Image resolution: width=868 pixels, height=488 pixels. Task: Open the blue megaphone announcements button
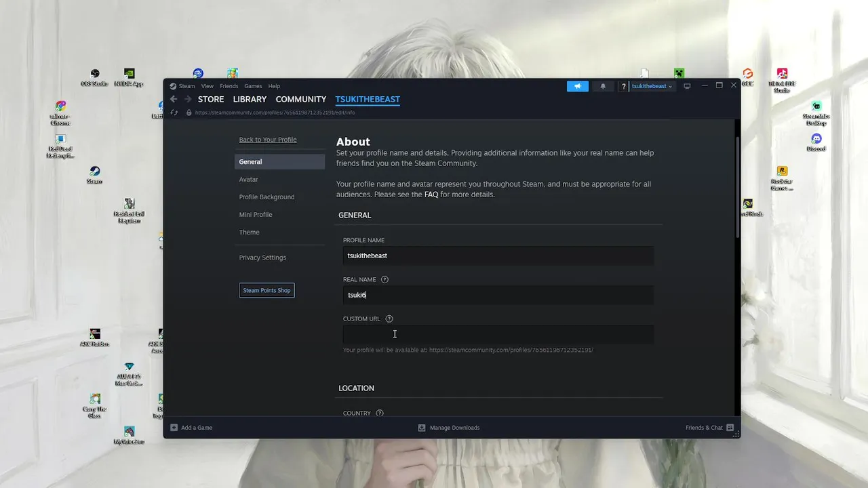(578, 86)
